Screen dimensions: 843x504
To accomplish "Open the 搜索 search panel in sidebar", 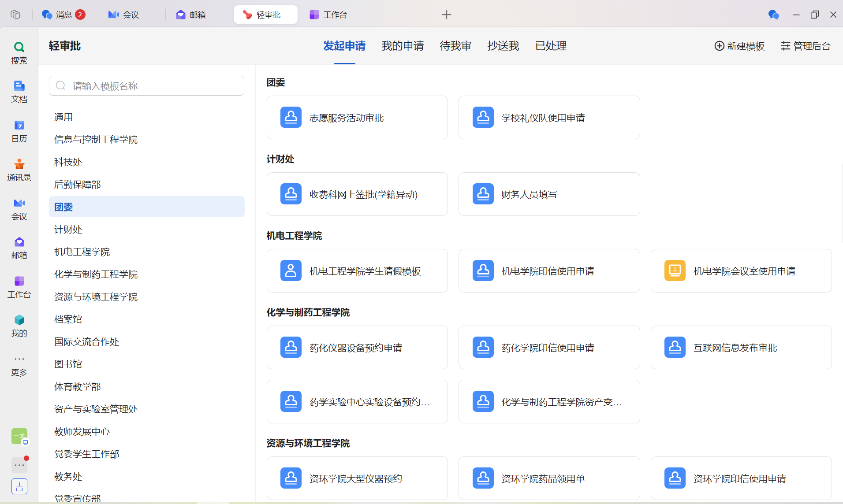I will pos(19,52).
